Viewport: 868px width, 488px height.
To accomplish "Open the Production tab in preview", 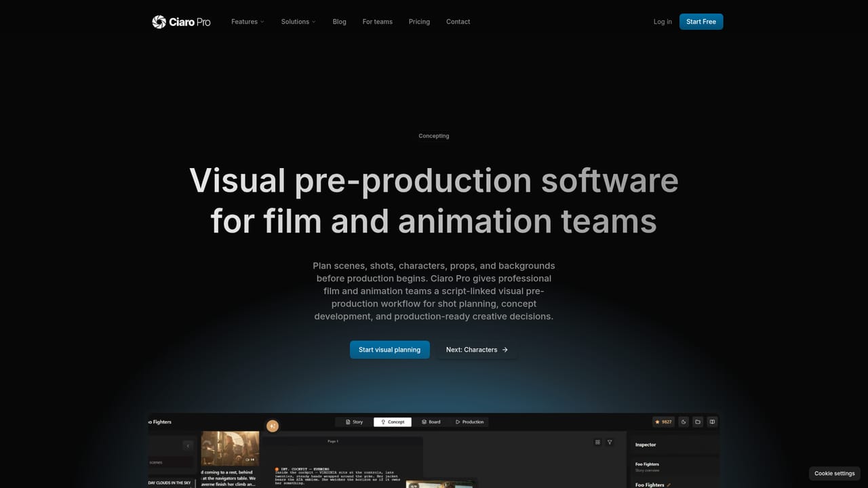I will coord(469,422).
